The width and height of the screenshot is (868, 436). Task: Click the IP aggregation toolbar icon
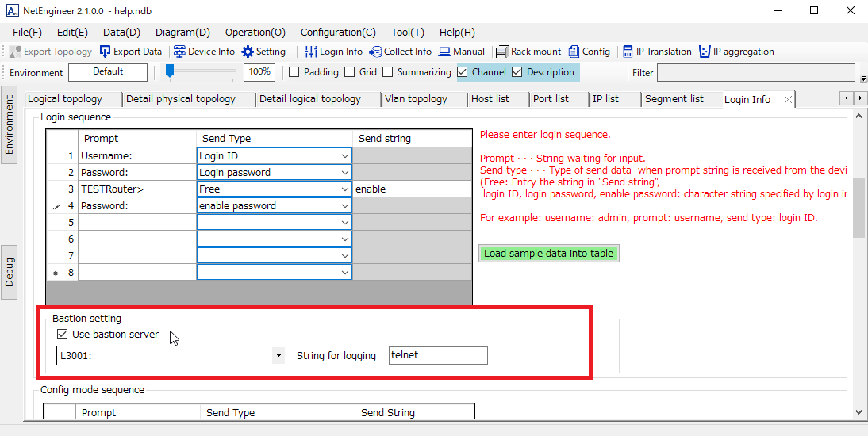coord(705,52)
